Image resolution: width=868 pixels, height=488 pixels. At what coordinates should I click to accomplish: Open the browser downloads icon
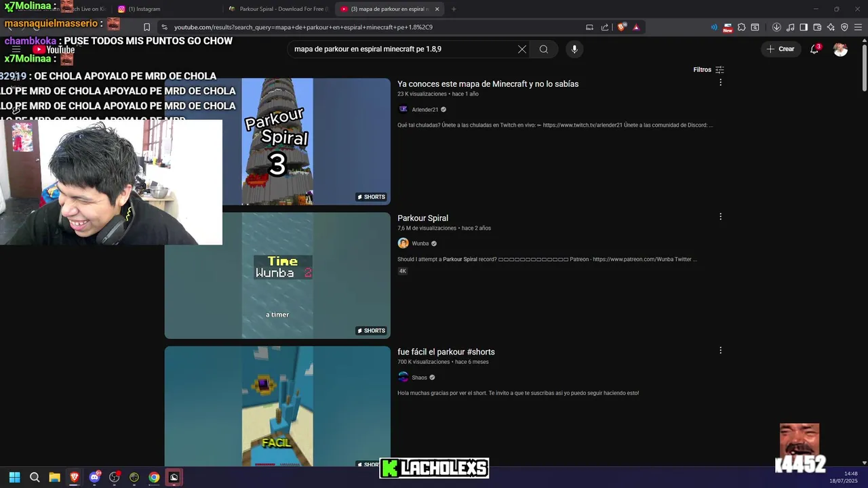click(776, 27)
